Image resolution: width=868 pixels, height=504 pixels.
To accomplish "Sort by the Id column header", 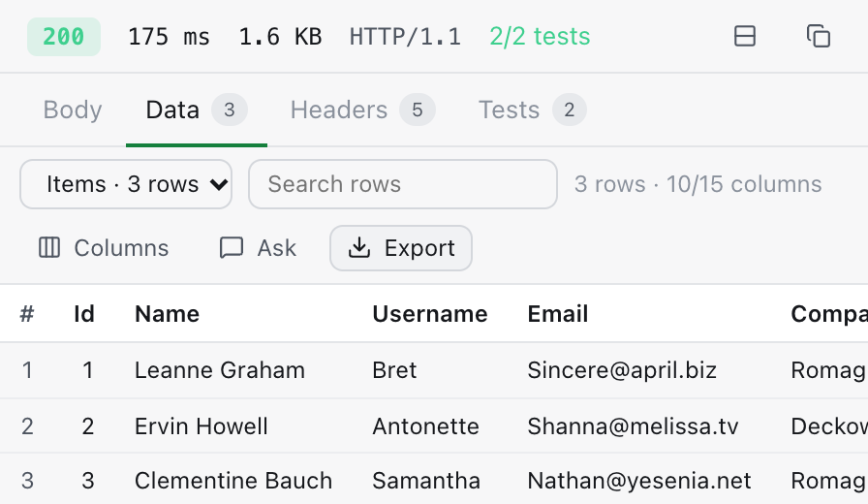I will pyautogui.click(x=84, y=314).
